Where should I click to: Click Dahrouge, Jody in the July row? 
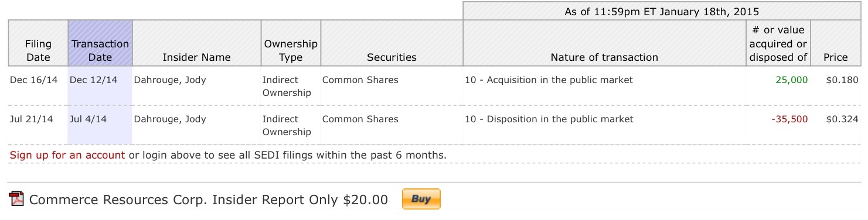170,119
